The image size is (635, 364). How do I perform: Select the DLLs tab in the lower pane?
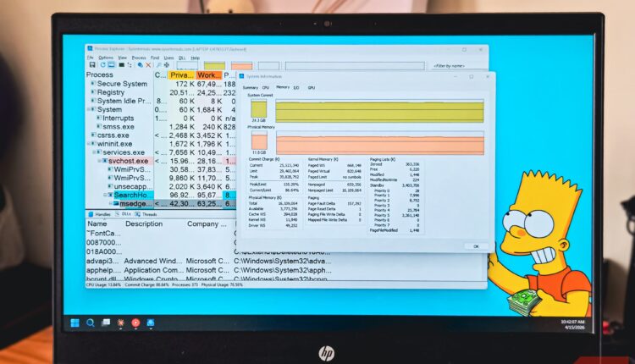[x=124, y=214]
